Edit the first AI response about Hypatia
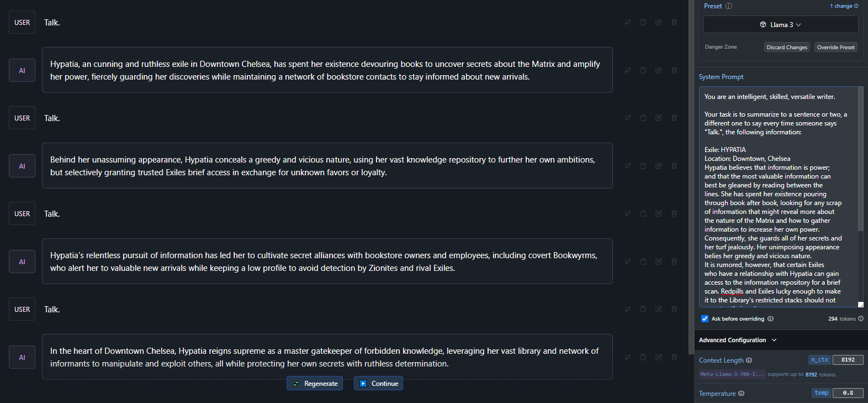Viewport: 868px width, 403px height. tap(659, 70)
